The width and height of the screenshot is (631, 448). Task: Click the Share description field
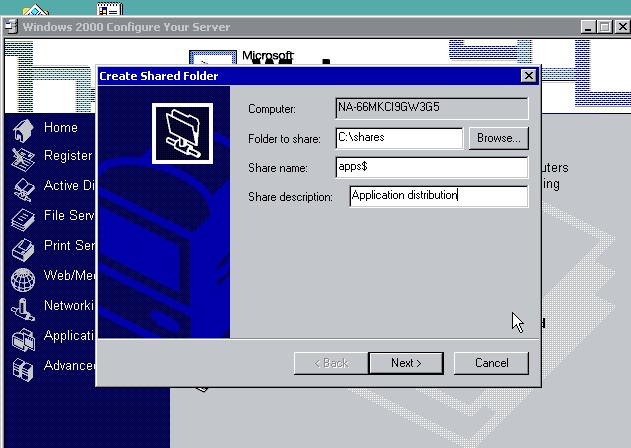click(x=439, y=196)
